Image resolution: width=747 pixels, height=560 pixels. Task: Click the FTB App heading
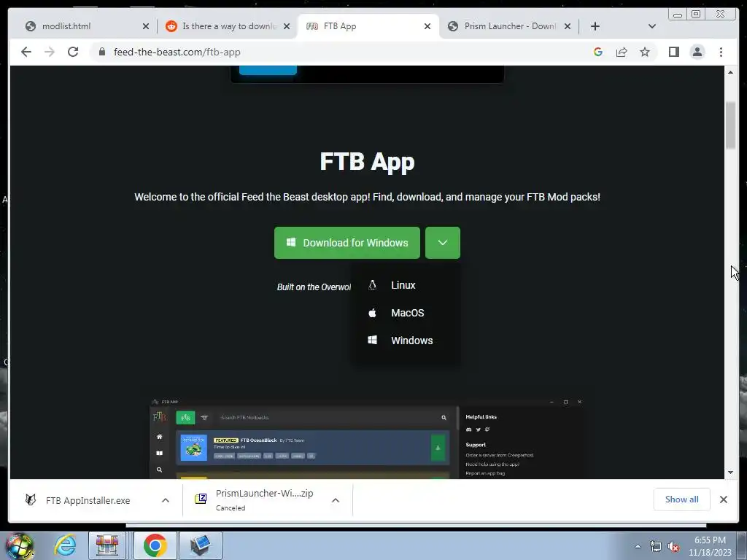367,161
